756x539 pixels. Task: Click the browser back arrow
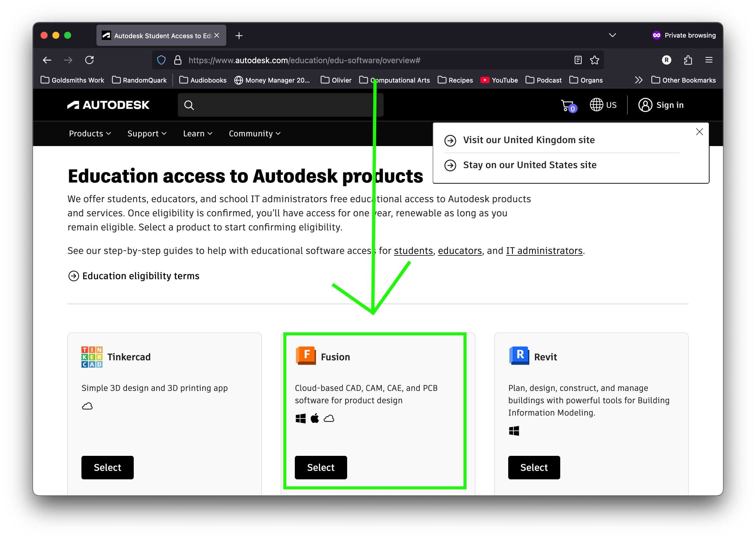47,60
